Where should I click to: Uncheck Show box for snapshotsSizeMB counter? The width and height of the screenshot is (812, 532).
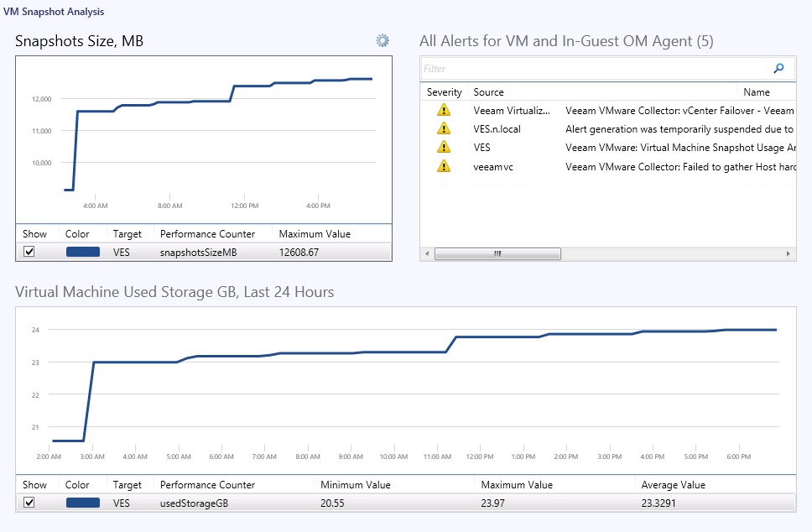pos(29,251)
